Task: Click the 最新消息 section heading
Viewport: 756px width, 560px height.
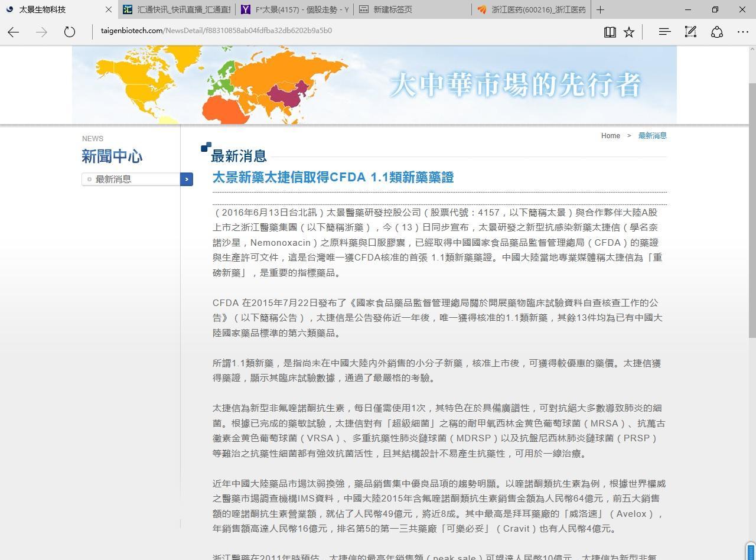Action: point(239,156)
